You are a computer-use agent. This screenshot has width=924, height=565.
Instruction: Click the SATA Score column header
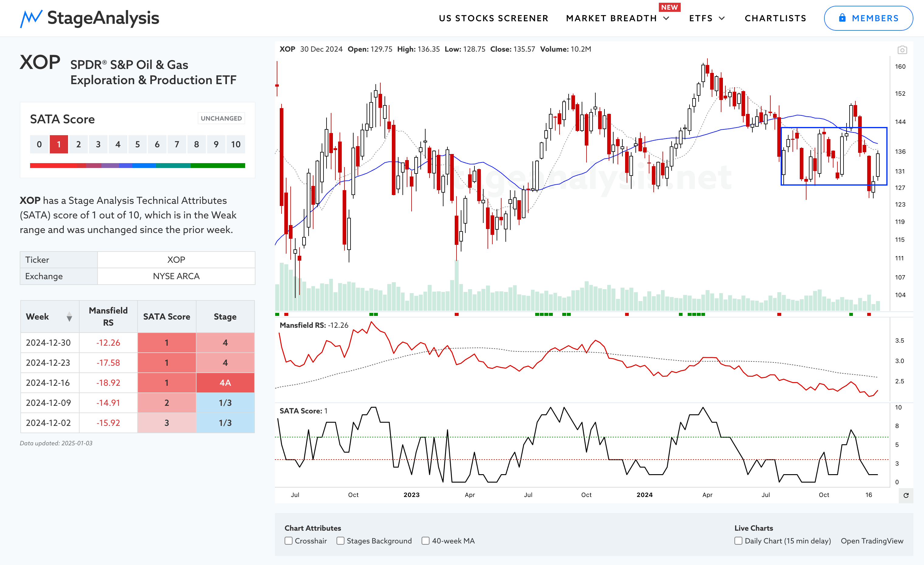[x=166, y=317]
